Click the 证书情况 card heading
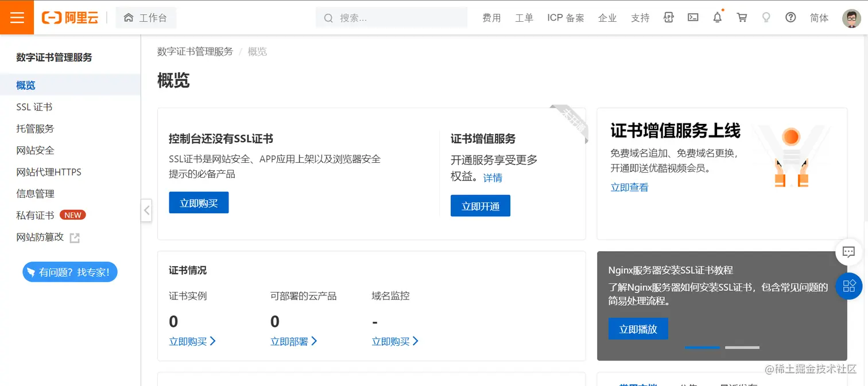This screenshot has width=868, height=386. [x=188, y=270]
